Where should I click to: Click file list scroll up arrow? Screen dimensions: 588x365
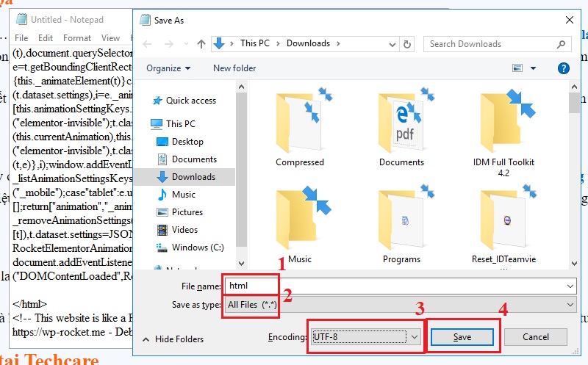tap(574, 87)
